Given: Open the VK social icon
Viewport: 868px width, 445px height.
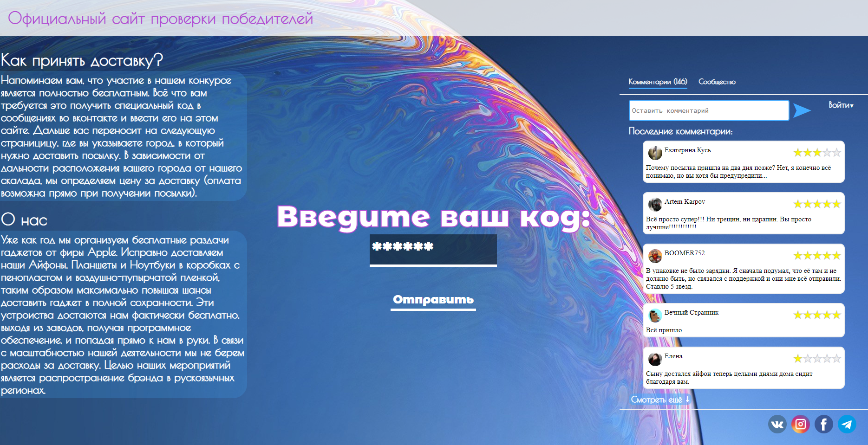Looking at the screenshot, I should click(777, 424).
